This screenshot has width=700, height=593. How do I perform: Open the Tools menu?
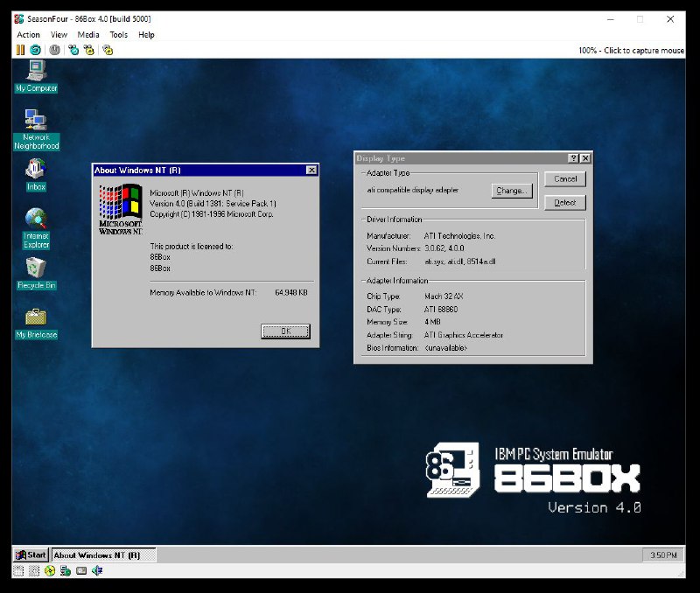[x=118, y=35]
